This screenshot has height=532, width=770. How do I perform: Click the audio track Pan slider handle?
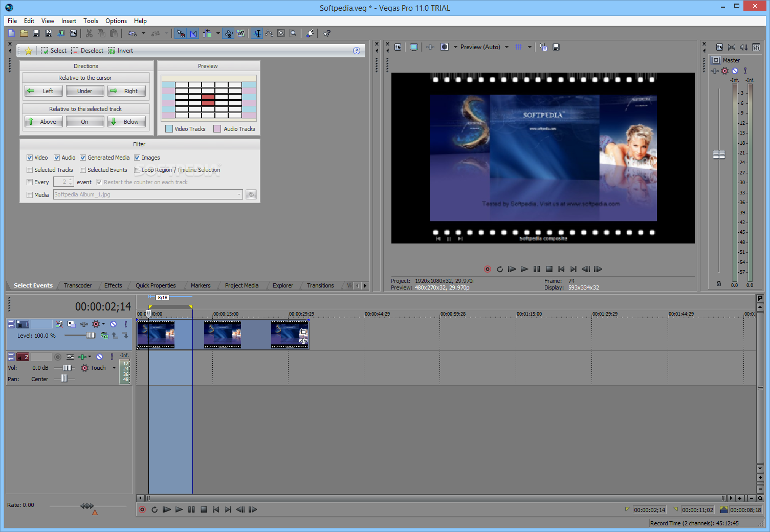pos(64,379)
